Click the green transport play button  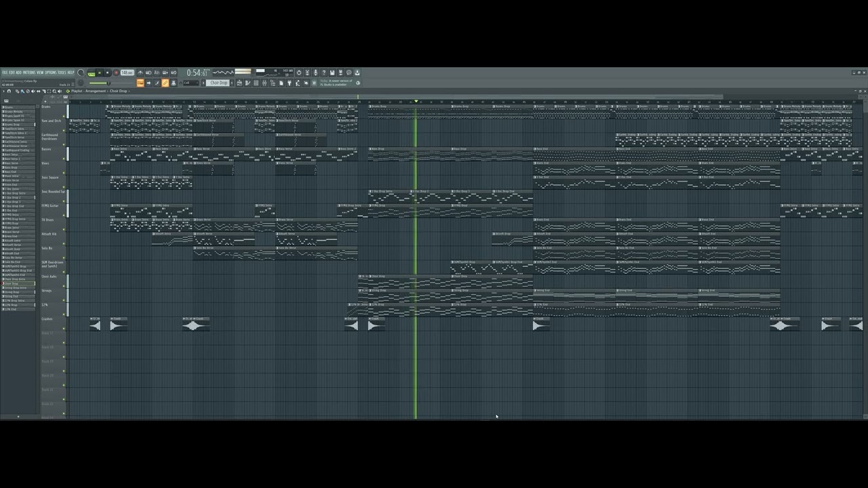[x=99, y=73]
